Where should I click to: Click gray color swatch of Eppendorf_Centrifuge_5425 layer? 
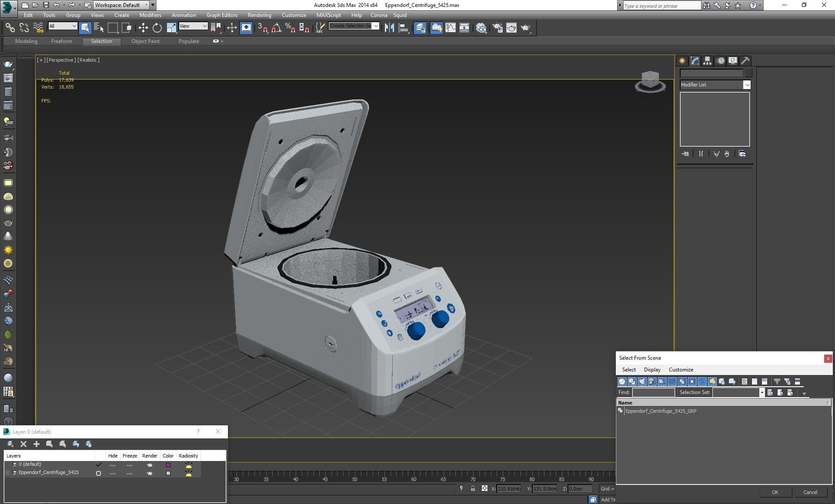pos(168,473)
